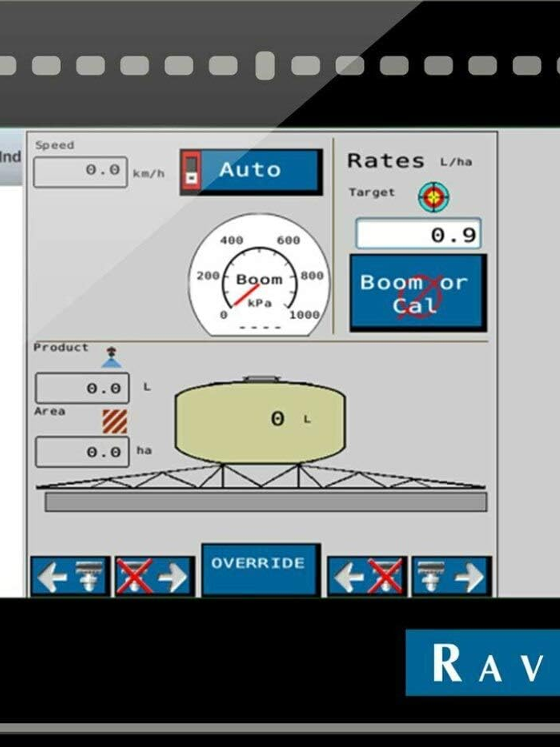
Task: Select the Speed km/h readout field
Action: [x=80, y=171]
